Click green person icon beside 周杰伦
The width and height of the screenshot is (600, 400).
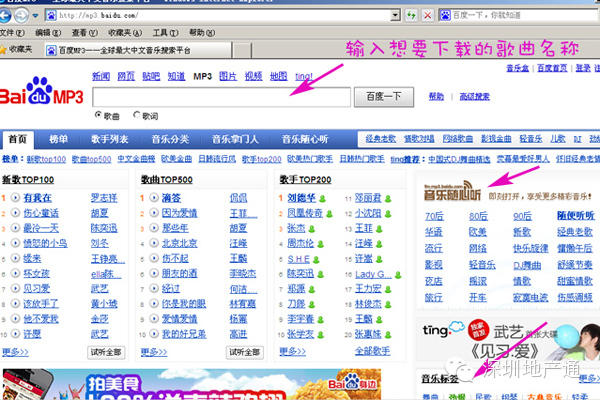[x=321, y=244]
